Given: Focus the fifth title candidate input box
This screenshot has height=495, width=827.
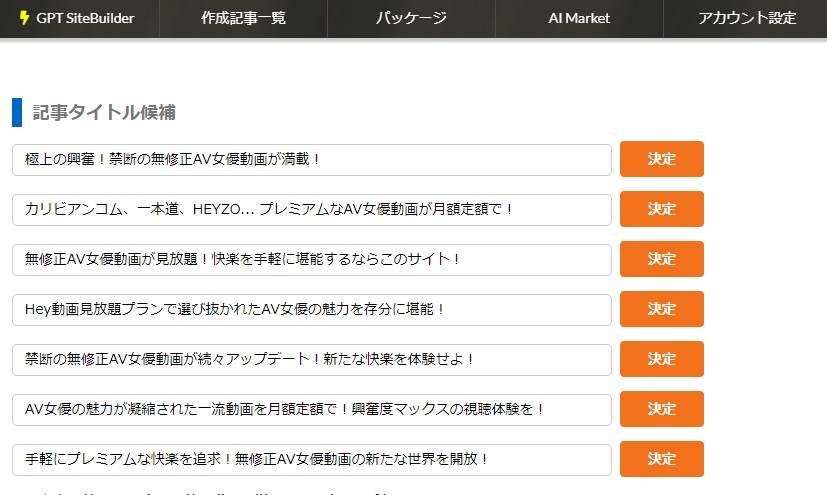Looking at the screenshot, I should pos(311,359).
